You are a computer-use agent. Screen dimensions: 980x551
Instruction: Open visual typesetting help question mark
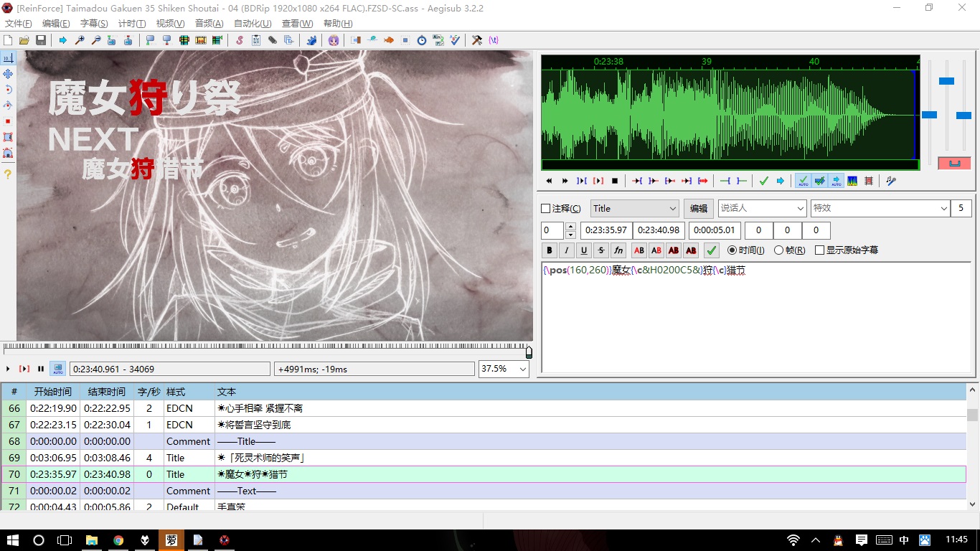point(8,174)
